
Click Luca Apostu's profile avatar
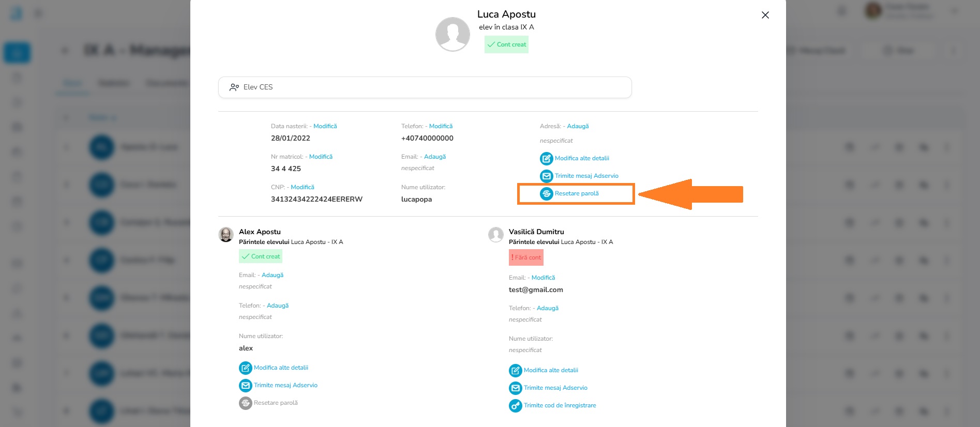click(x=453, y=34)
